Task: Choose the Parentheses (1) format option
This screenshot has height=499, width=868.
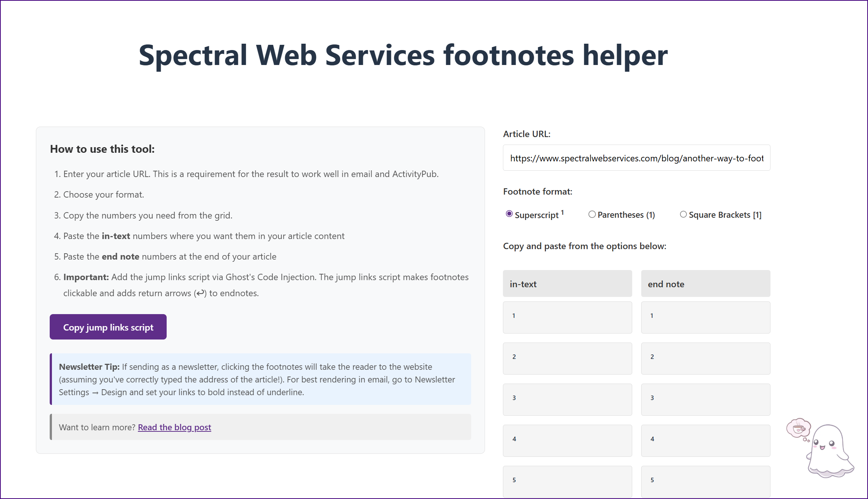Action: click(x=592, y=214)
